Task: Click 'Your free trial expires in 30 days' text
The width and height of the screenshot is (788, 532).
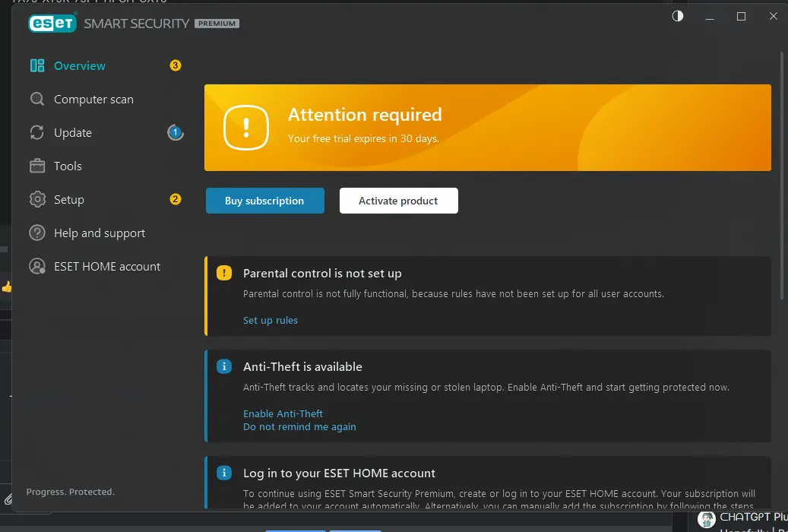Action: click(363, 139)
